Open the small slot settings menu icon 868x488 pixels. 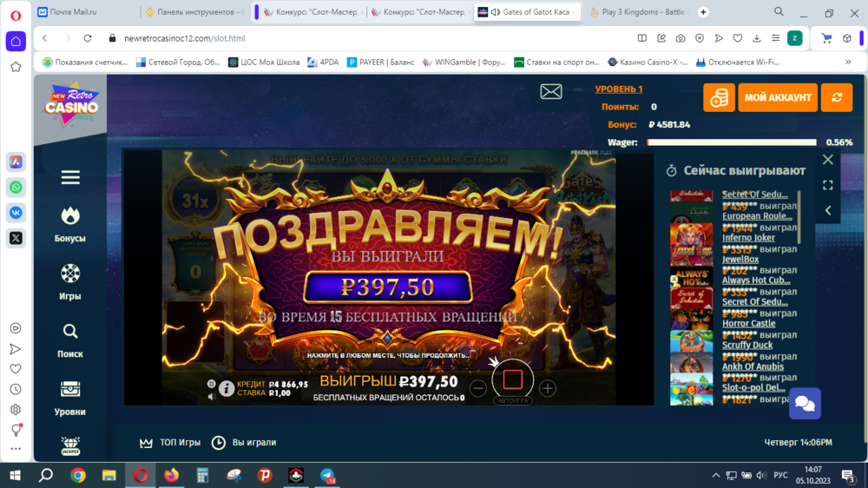(x=211, y=384)
